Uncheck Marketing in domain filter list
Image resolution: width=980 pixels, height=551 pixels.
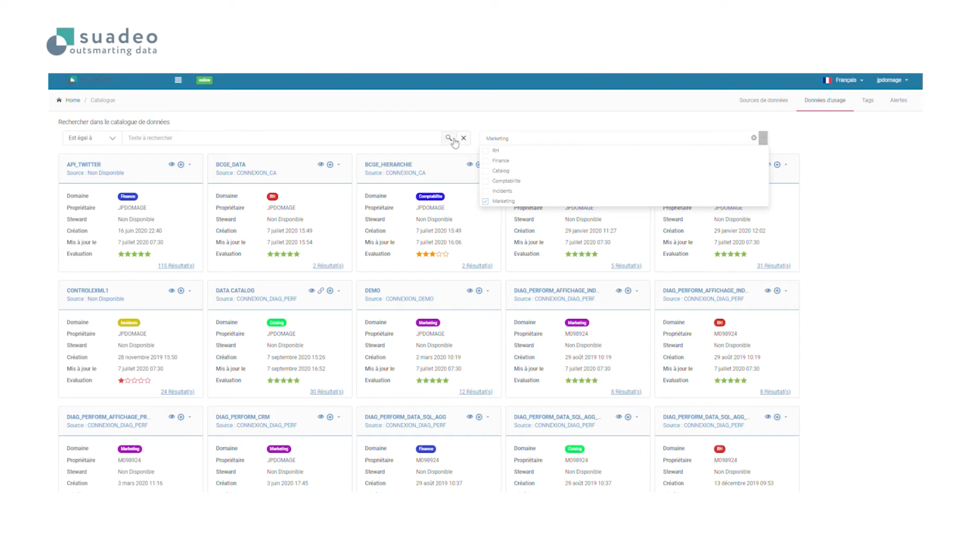click(x=485, y=201)
